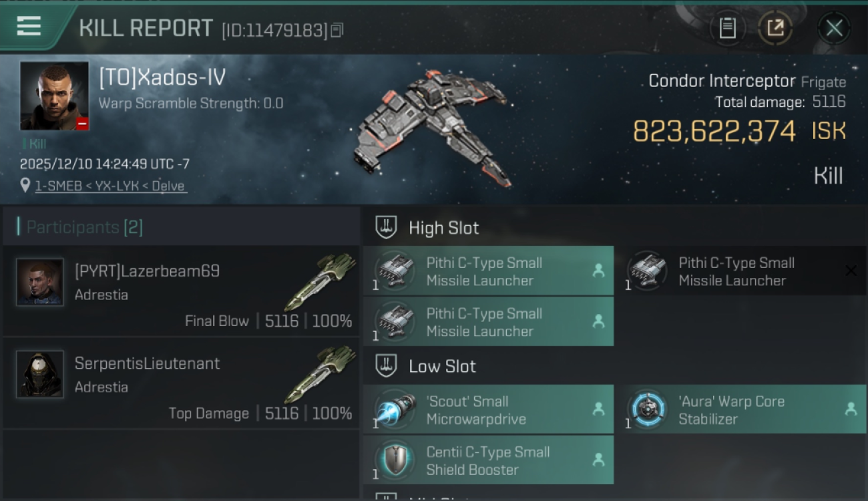Select the 'Scout' Small Microwarpdrive module

tap(488, 409)
